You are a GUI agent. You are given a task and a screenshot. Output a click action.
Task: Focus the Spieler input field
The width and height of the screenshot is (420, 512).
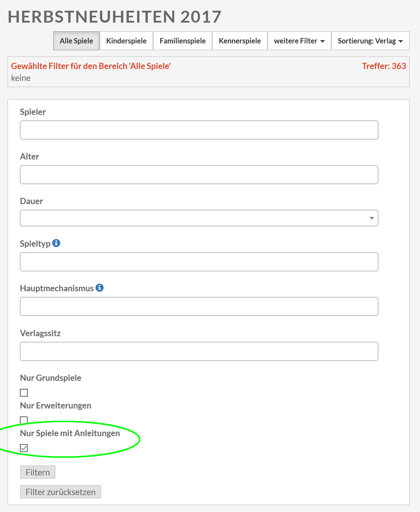tap(199, 130)
